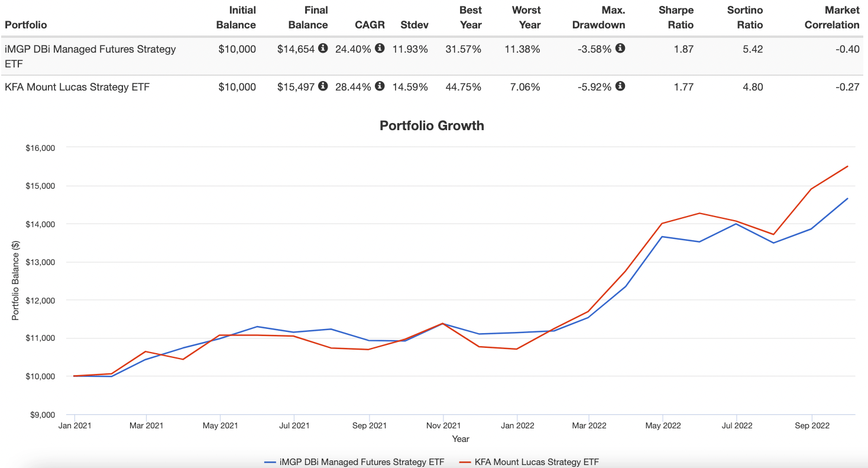Click the Mar 2022 axis label
Screen dimensions: 868x468
[589, 425]
